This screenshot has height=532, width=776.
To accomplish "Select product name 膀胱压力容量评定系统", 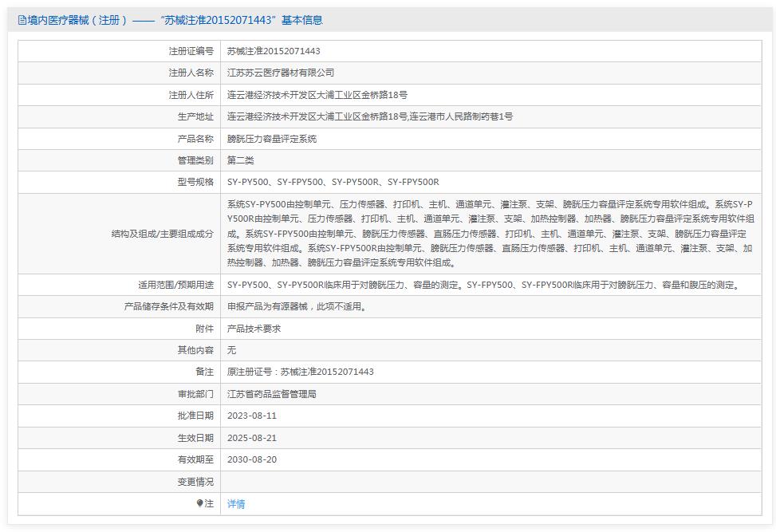I will [272, 139].
